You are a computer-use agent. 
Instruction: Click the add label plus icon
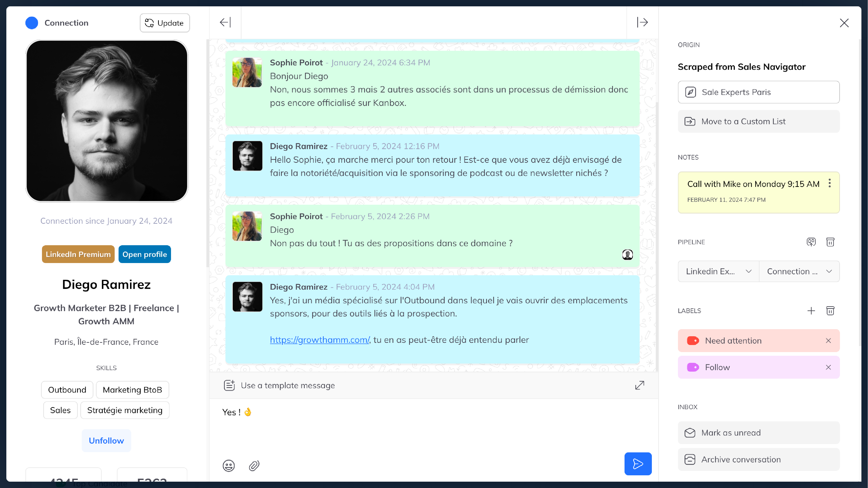(811, 311)
